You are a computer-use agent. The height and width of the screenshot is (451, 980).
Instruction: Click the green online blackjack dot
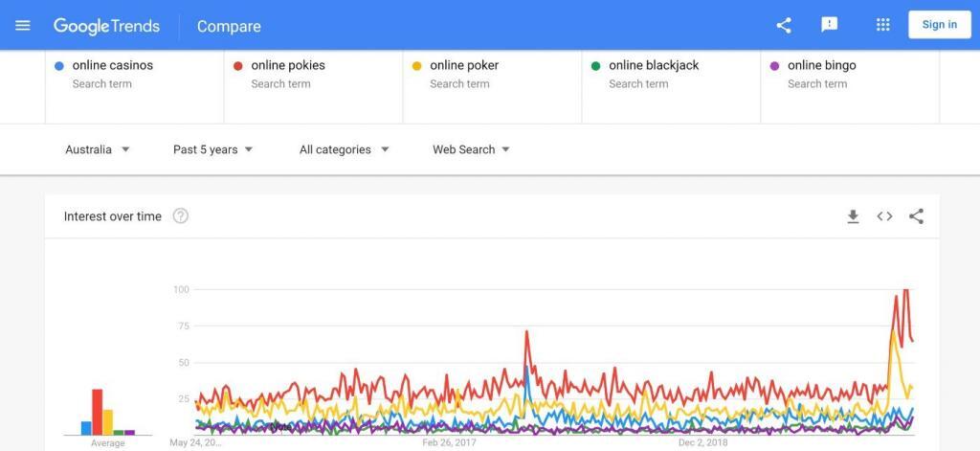pyautogui.click(x=595, y=66)
